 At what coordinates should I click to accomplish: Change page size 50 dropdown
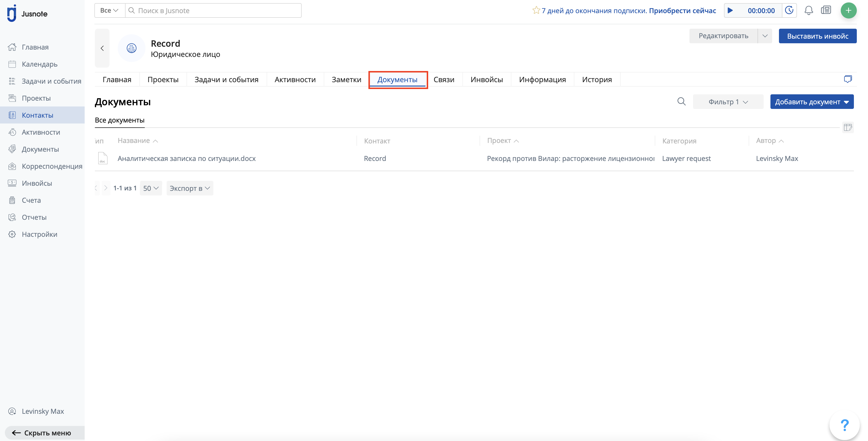click(151, 188)
